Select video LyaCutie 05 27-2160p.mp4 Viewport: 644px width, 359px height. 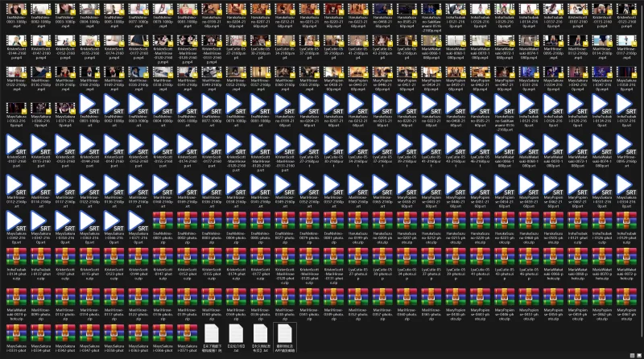click(236, 47)
